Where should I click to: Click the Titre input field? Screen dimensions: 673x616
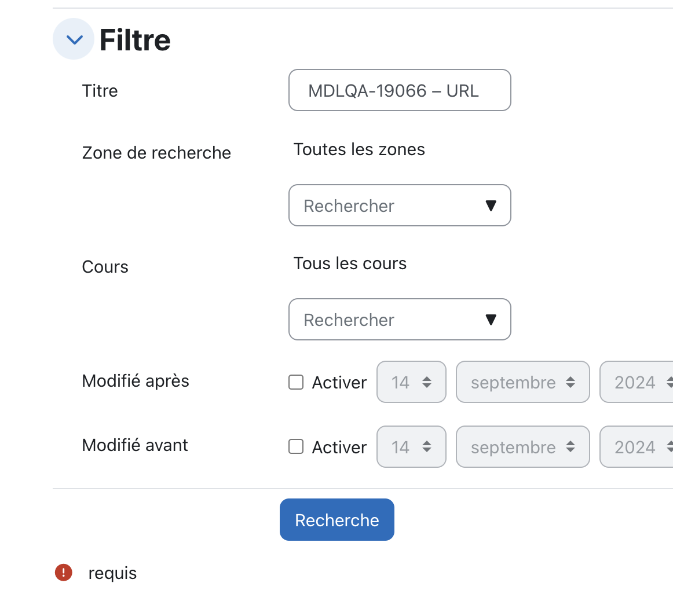400,90
